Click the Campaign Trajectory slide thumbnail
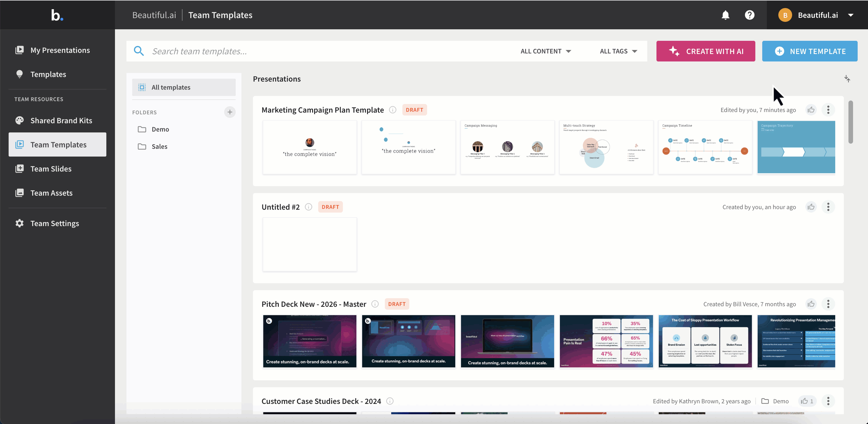This screenshot has height=424, width=868. point(796,147)
